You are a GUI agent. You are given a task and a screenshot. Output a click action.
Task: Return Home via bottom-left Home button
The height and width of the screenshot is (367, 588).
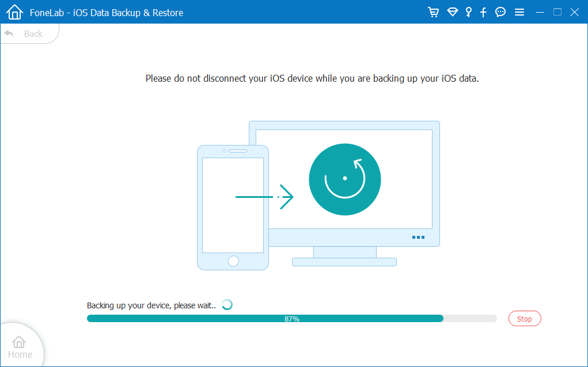click(20, 347)
